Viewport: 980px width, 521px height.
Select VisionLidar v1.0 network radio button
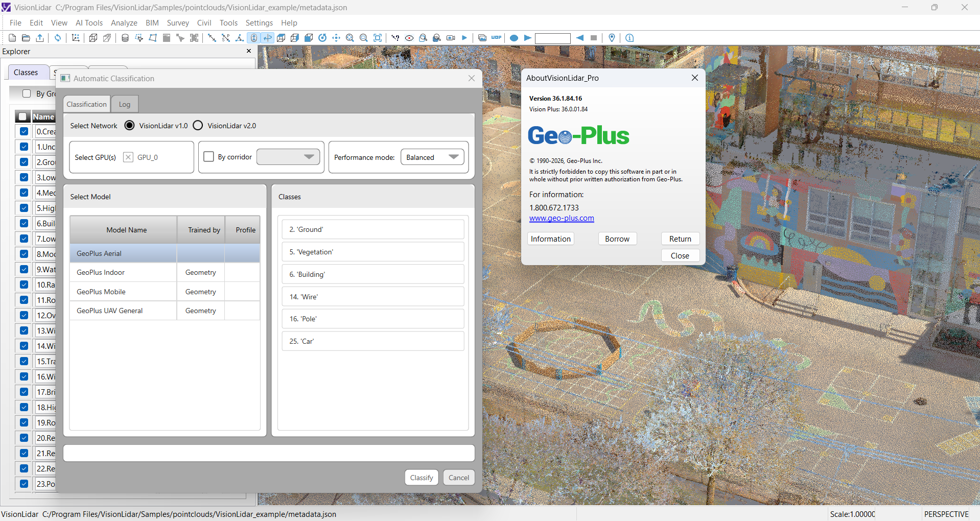click(130, 126)
